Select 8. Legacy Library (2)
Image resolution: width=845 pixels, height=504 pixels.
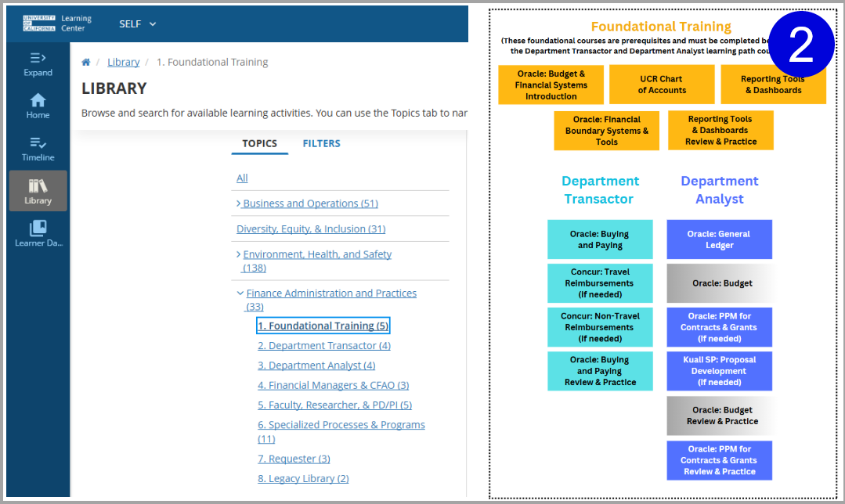point(303,478)
